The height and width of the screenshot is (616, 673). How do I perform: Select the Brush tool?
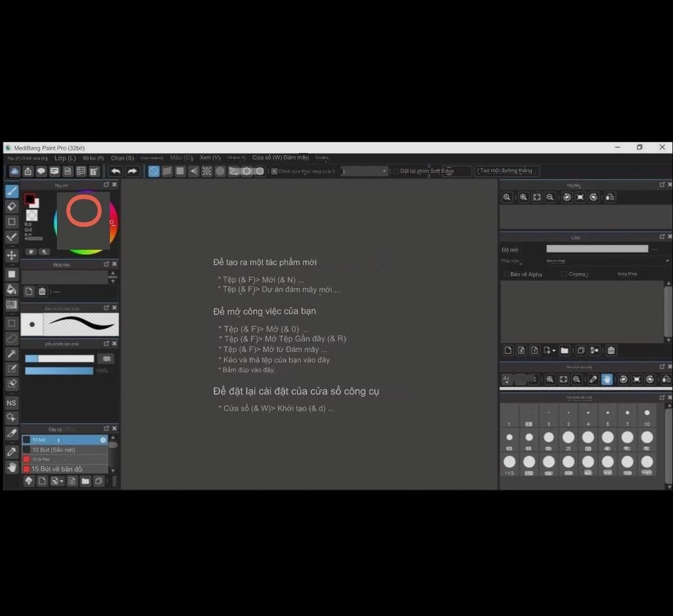(12, 191)
